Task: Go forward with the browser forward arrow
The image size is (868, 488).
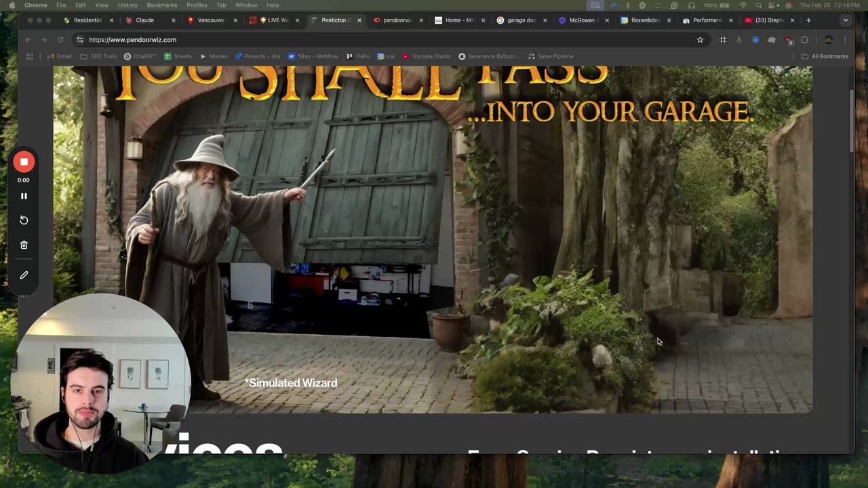Action: pyautogui.click(x=44, y=40)
